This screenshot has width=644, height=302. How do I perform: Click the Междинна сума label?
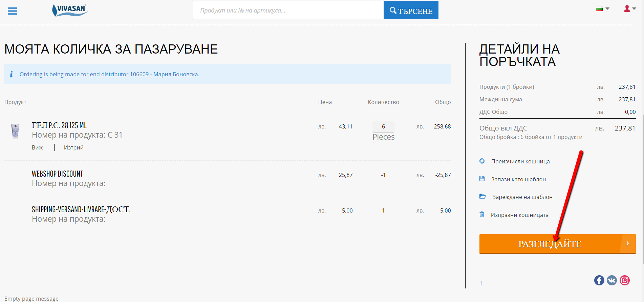500,99
